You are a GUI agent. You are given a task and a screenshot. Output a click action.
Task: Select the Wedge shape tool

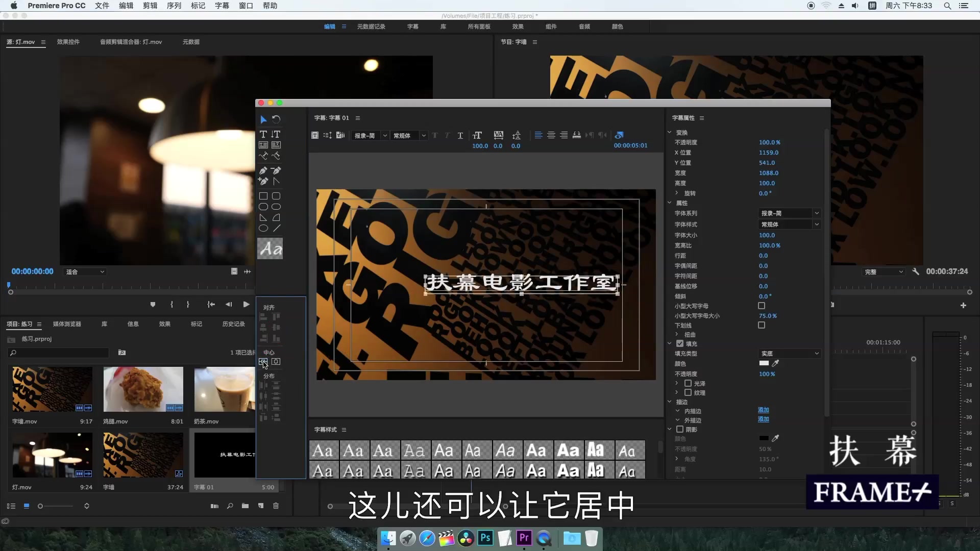[x=263, y=217]
